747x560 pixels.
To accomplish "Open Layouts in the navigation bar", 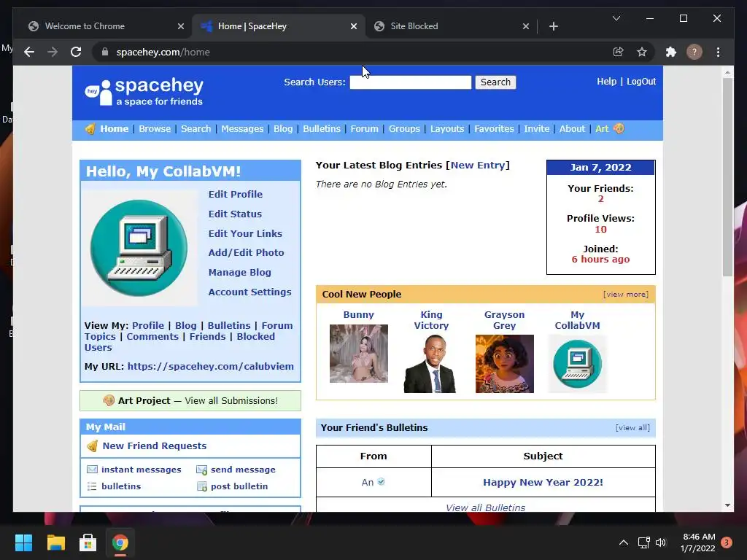I will (447, 128).
